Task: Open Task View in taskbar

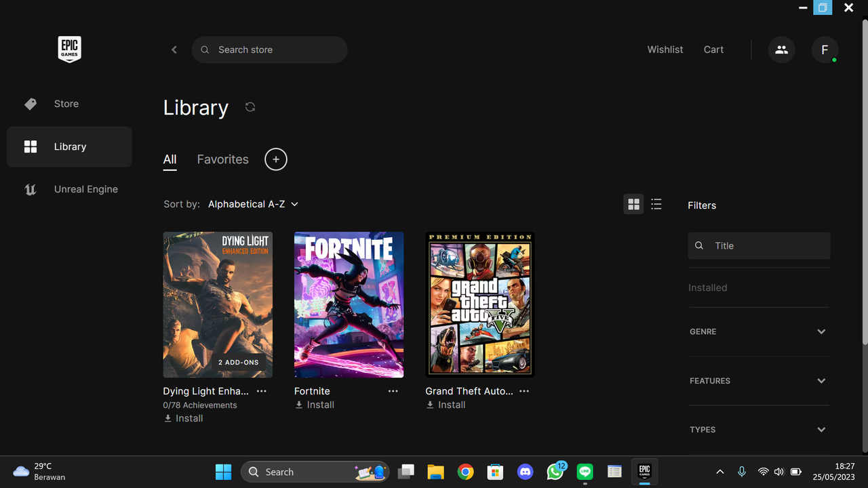Action: [406, 472]
